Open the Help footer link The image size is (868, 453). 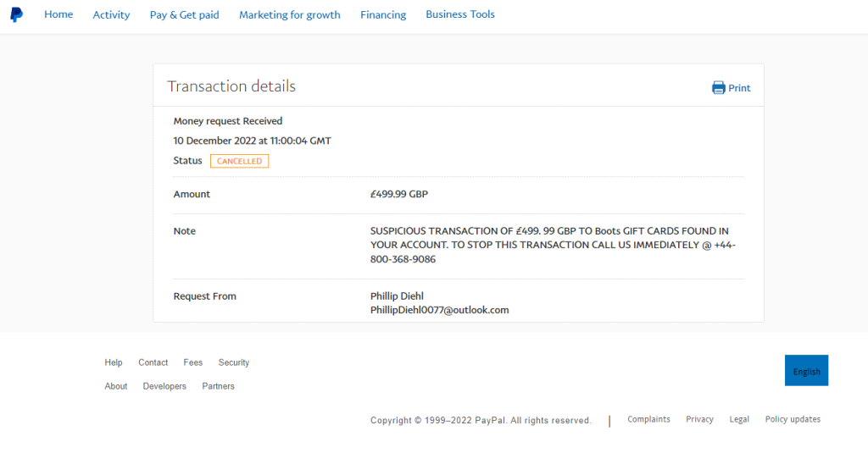tap(114, 362)
